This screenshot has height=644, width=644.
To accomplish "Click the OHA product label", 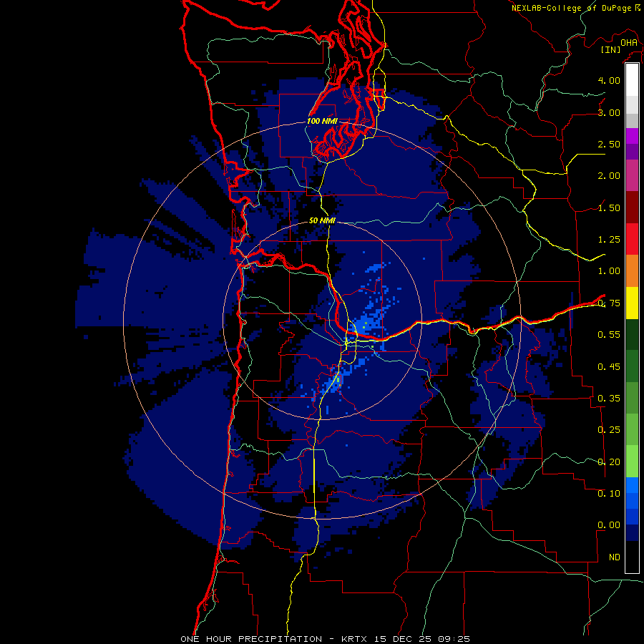I will pos(629,43).
